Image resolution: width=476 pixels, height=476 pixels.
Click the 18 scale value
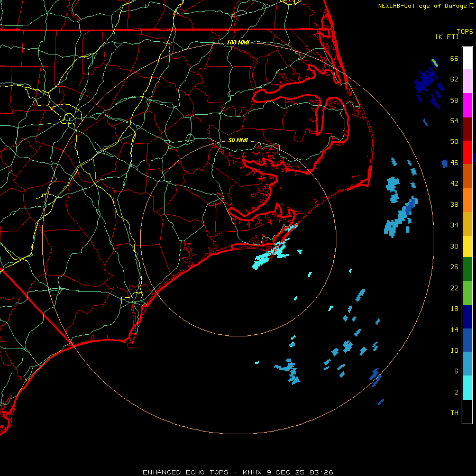tap(454, 309)
